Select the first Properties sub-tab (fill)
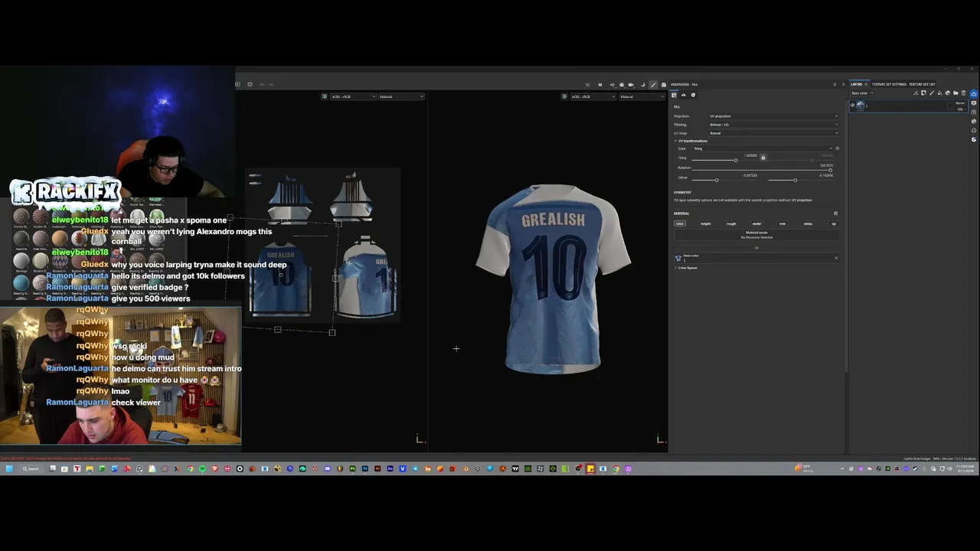This screenshot has height=551, width=980. 674,95
